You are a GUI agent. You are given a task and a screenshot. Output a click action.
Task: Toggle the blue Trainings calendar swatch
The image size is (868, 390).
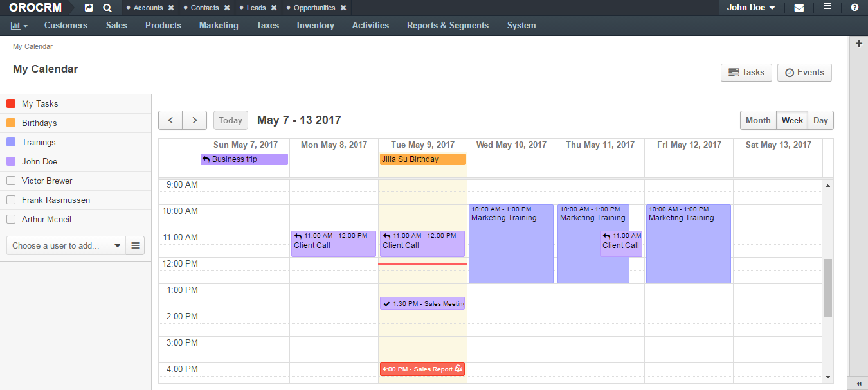pos(11,142)
